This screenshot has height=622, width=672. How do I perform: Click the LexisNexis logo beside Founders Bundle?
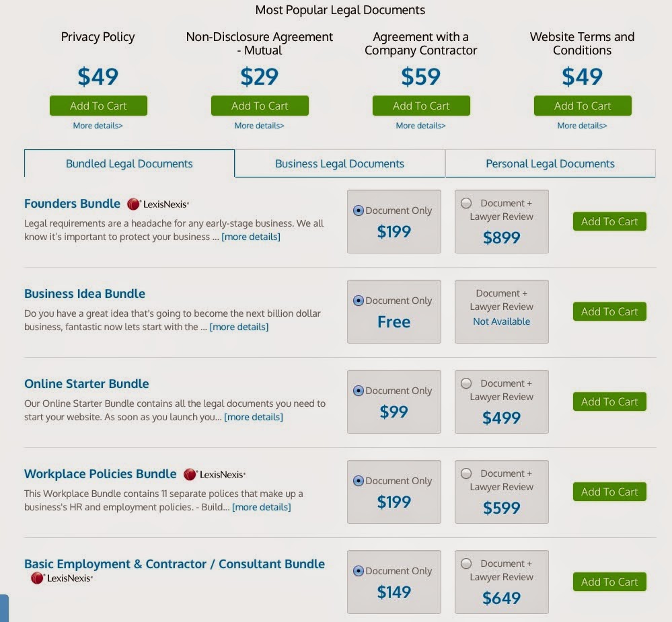click(x=158, y=204)
